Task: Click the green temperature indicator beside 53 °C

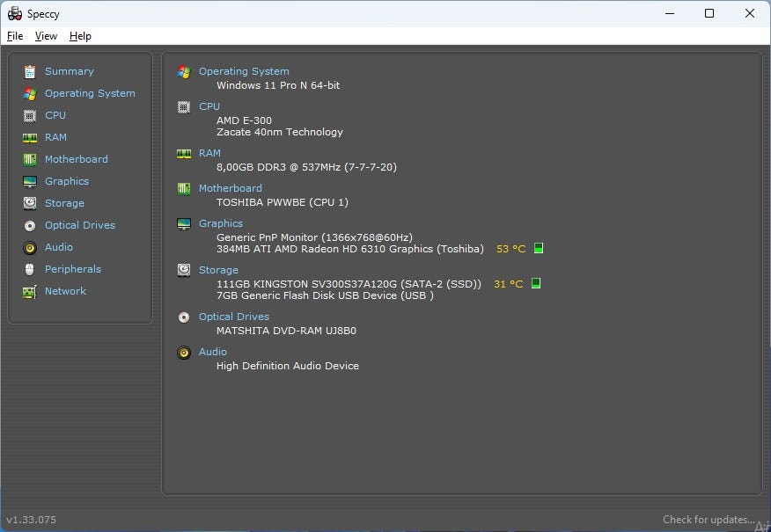Action: [x=539, y=248]
